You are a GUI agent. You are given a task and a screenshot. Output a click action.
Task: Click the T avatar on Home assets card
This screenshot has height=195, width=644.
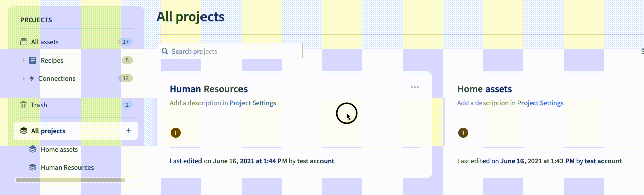pos(463,133)
